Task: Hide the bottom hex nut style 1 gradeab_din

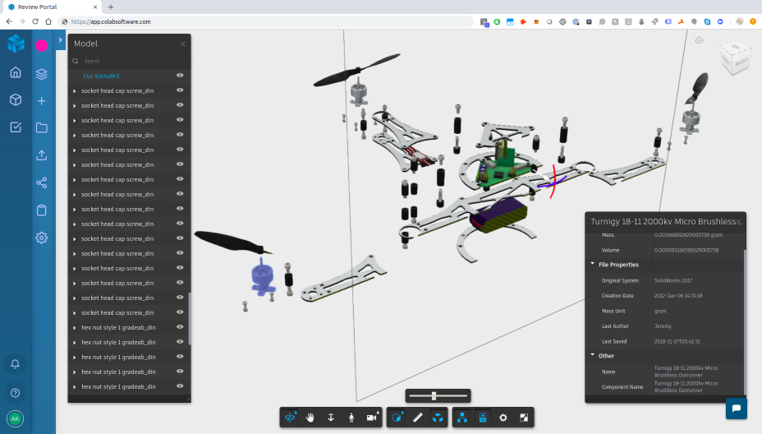Action: click(180, 386)
